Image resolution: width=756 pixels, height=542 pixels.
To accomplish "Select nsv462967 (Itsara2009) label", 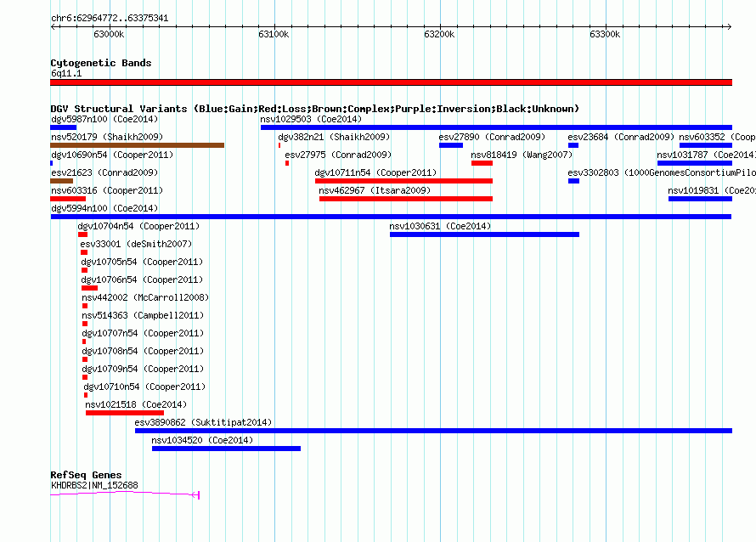I will pyautogui.click(x=375, y=190).
